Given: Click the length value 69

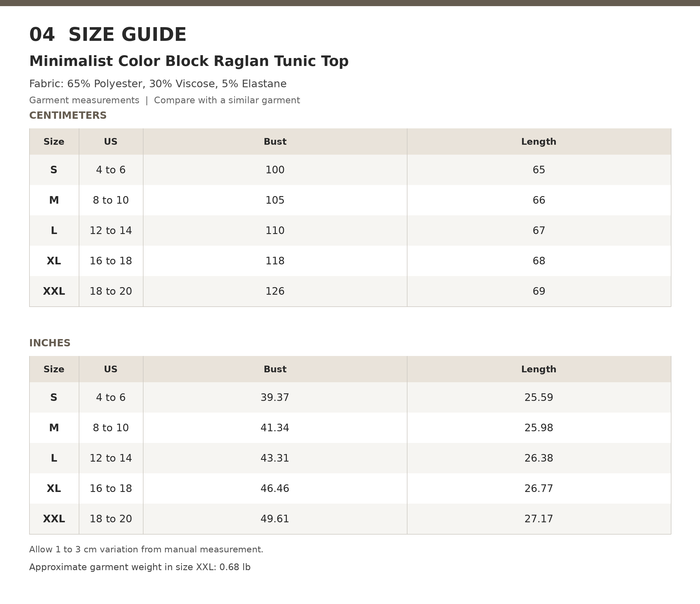Looking at the screenshot, I should click(x=539, y=291).
